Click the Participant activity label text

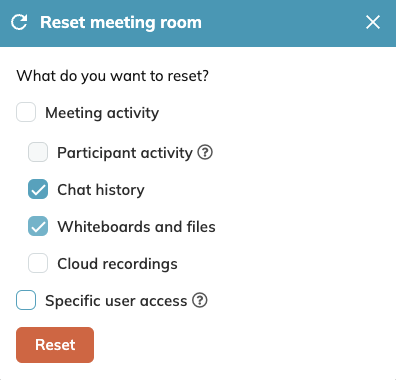125,153
